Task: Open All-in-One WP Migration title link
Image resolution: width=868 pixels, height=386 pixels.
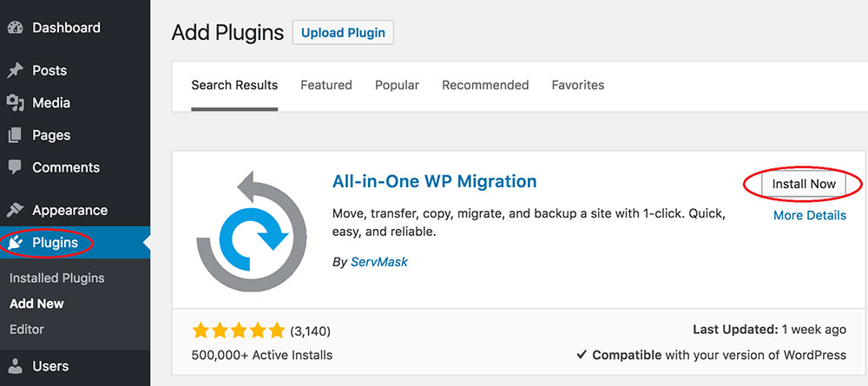Action: [435, 181]
